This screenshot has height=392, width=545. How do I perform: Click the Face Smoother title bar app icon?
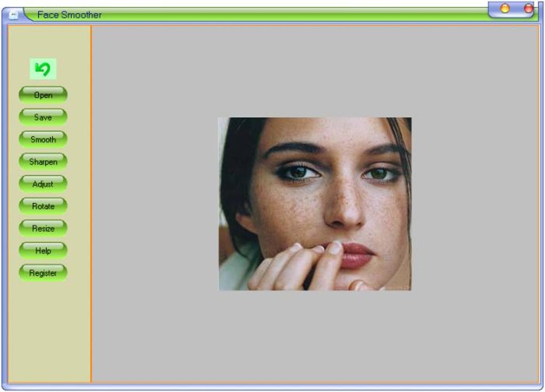click(13, 15)
